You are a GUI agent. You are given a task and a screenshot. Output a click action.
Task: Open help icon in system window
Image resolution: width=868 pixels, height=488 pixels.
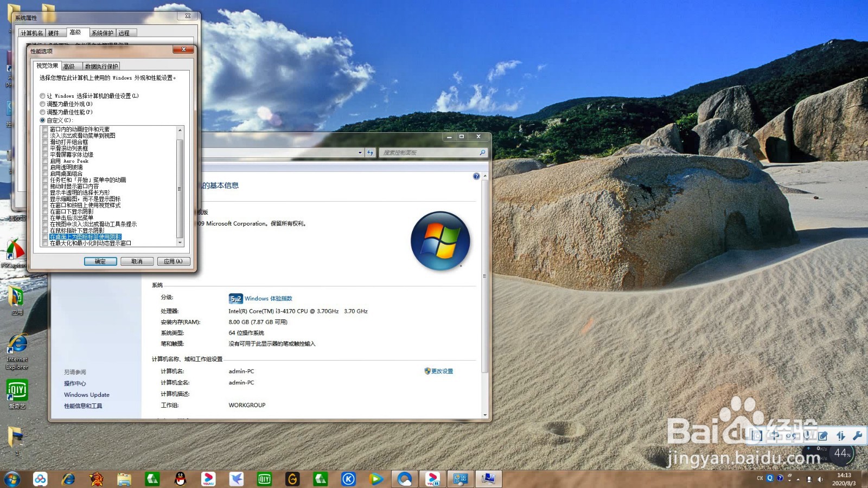click(x=476, y=176)
